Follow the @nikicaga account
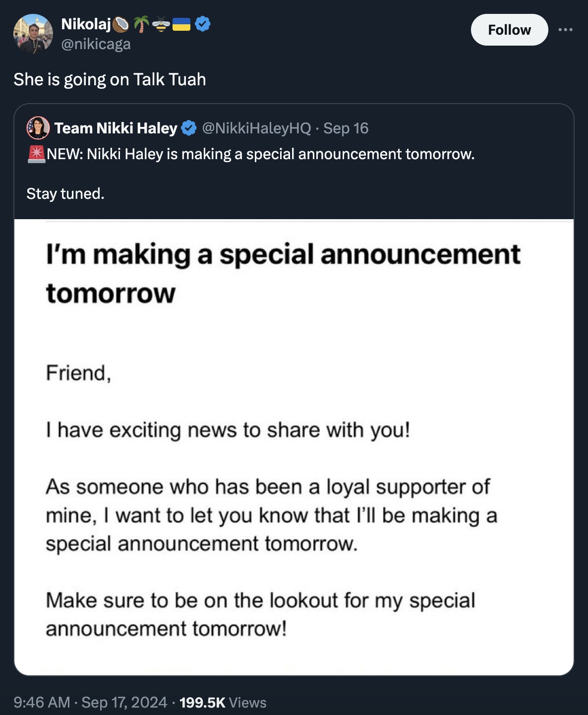 pyautogui.click(x=509, y=30)
